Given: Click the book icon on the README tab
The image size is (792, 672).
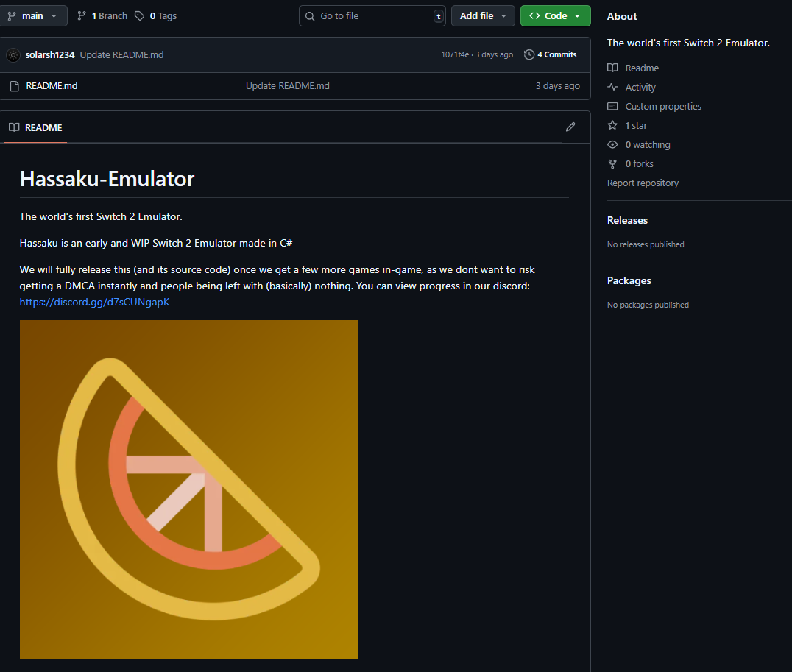Looking at the screenshot, I should coord(14,127).
